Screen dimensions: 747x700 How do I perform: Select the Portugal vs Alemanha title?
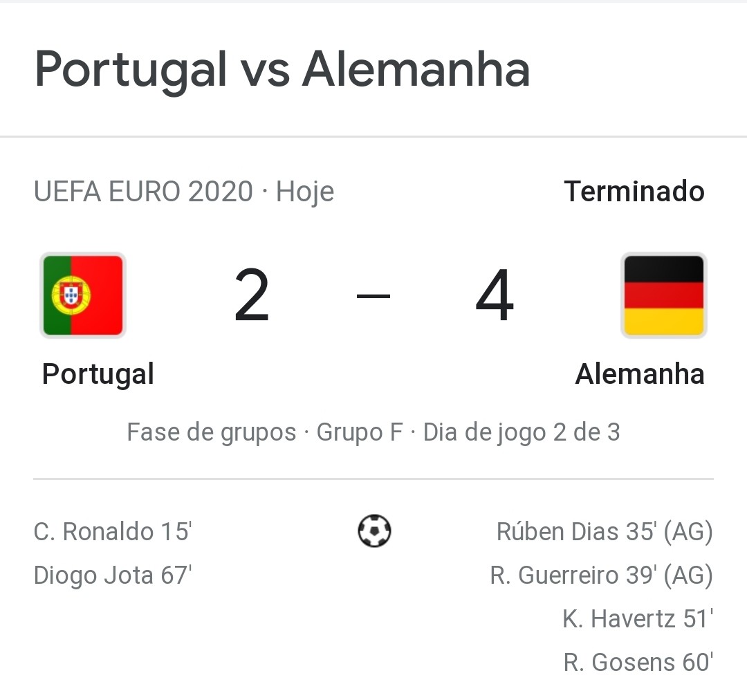click(x=282, y=71)
